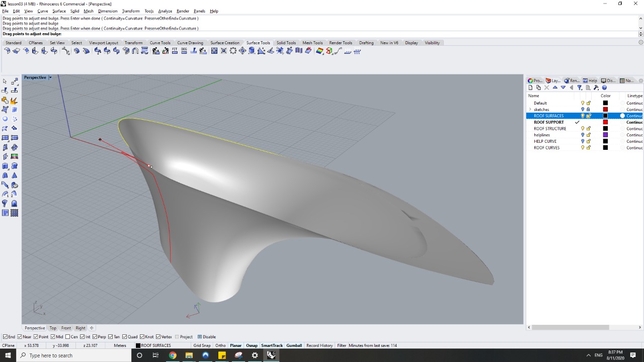This screenshot has height=362, width=644.
Task: Select the ROOF STRUCTURE layer row
Action: (585, 129)
